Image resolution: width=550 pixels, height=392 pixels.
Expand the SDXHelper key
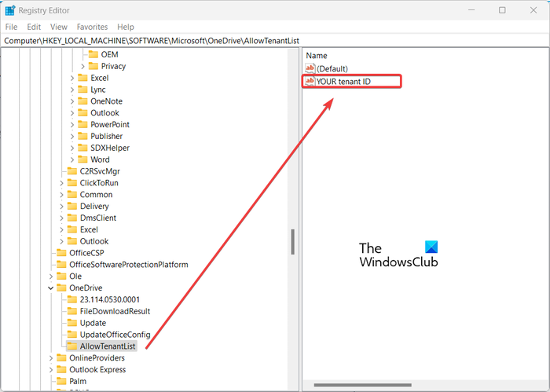[x=72, y=148]
